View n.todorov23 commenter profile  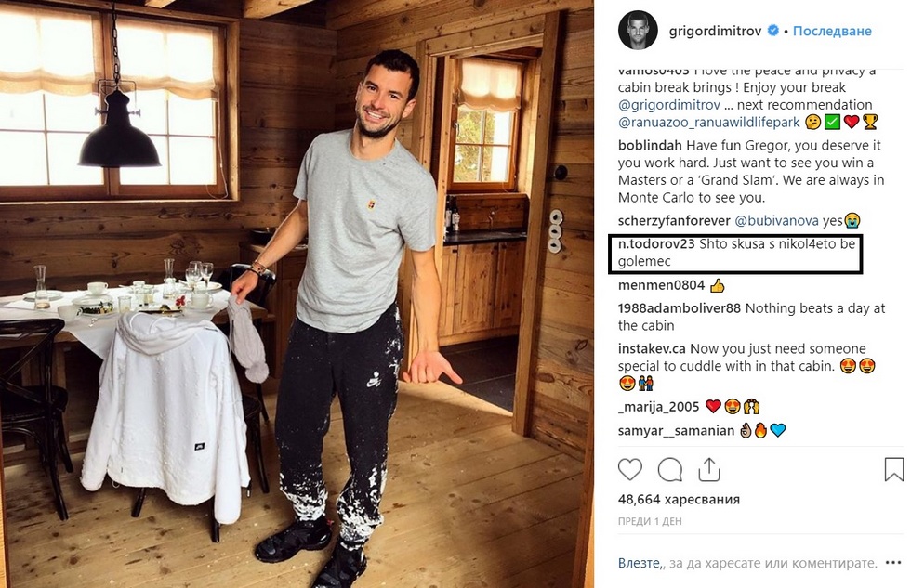click(656, 243)
